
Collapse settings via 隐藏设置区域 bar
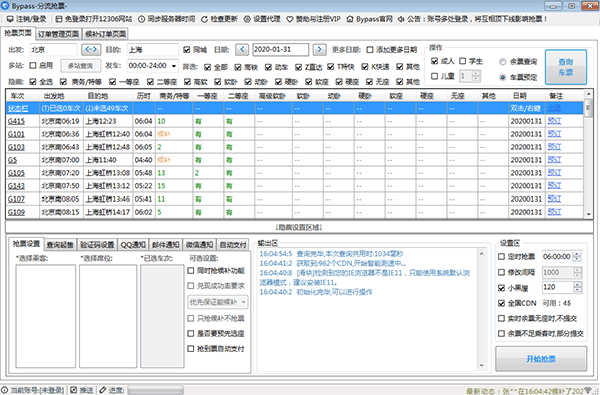tap(299, 227)
